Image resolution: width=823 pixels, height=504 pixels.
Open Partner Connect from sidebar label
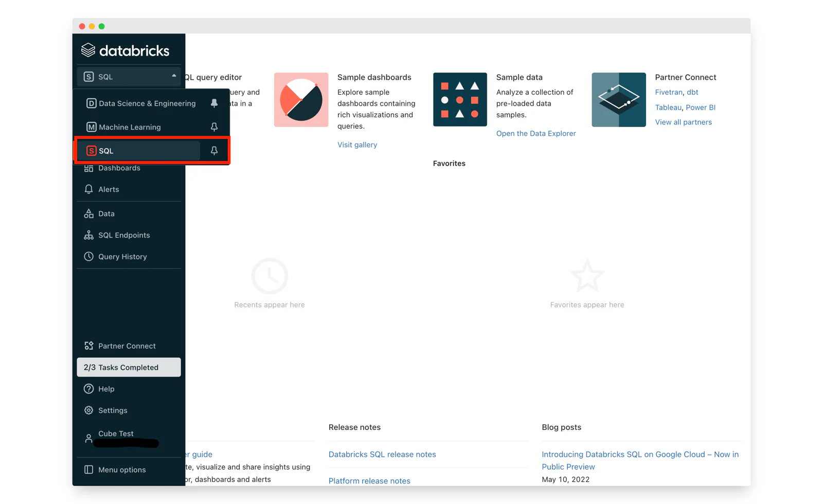(x=127, y=346)
